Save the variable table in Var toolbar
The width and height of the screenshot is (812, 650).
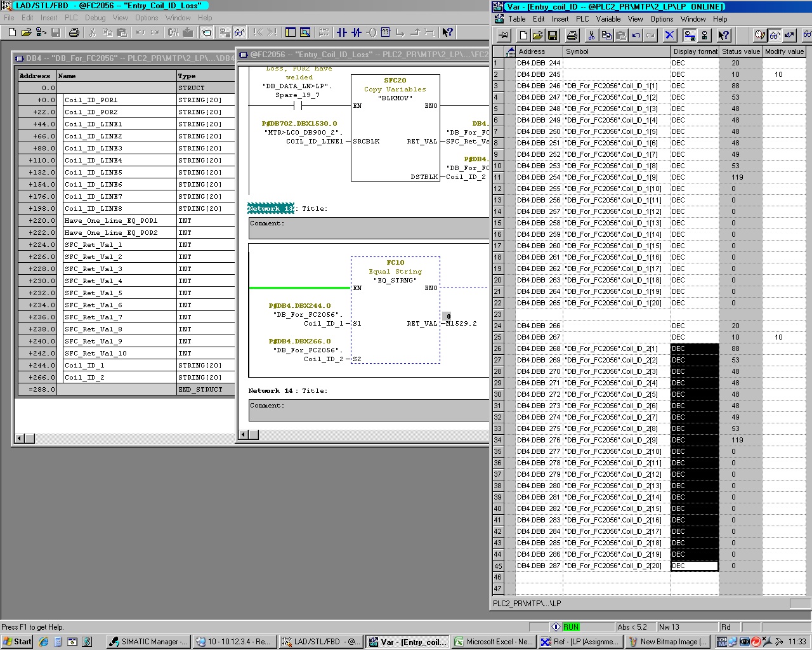tap(552, 35)
